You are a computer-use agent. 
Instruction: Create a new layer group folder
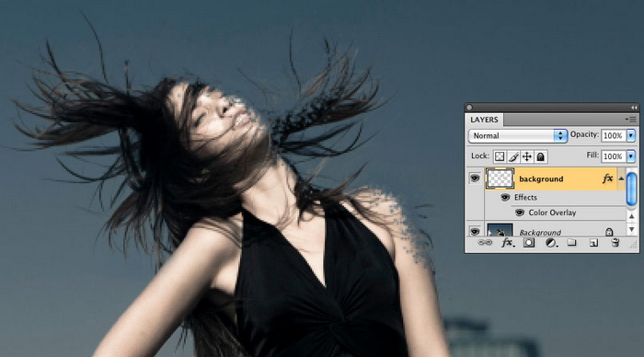point(571,243)
